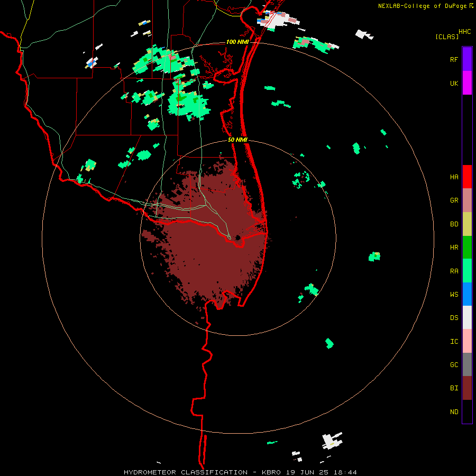Click the "BD" legend label
The image size is (476, 476).
pos(454,224)
